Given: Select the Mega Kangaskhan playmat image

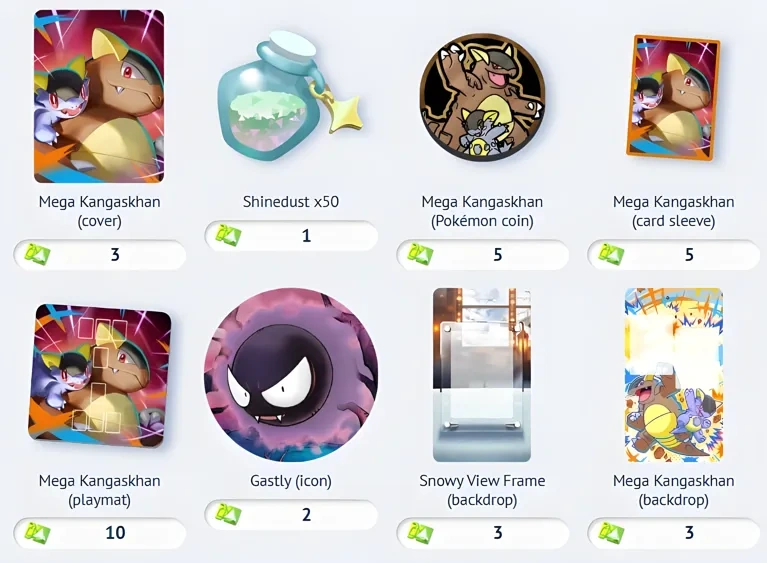Looking at the screenshot, I should point(100,375).
